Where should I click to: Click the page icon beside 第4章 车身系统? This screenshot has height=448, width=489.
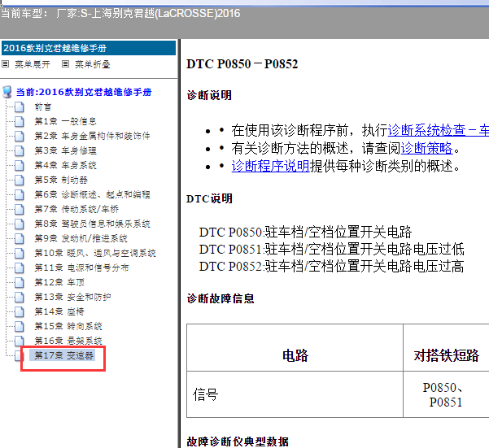[20, 165]
